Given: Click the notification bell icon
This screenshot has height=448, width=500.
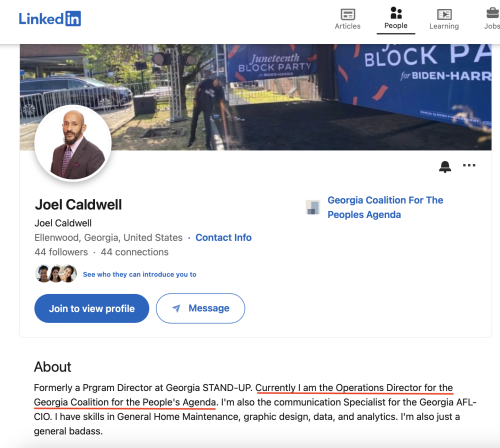Looking at the screenshot, I should (x=445, y=166).
